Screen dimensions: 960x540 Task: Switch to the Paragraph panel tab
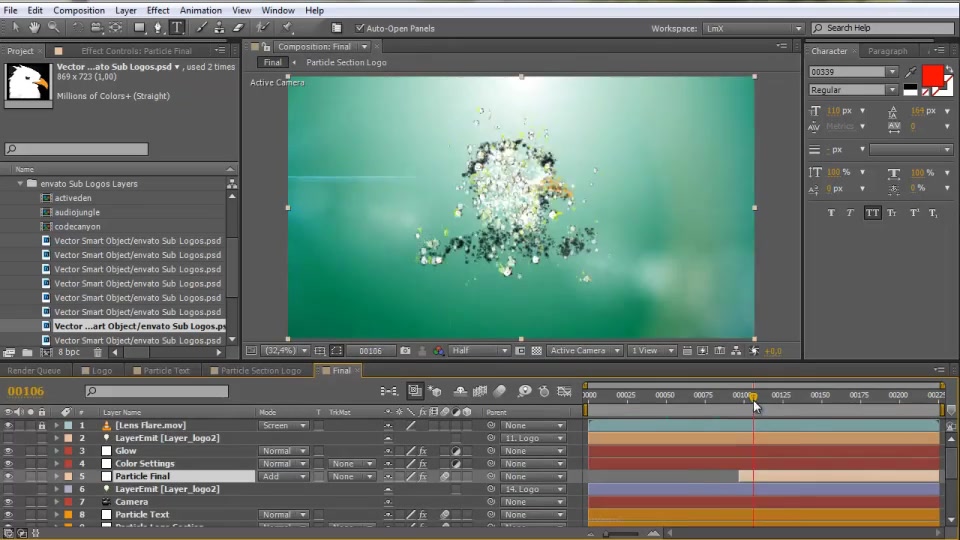(887, 51)
